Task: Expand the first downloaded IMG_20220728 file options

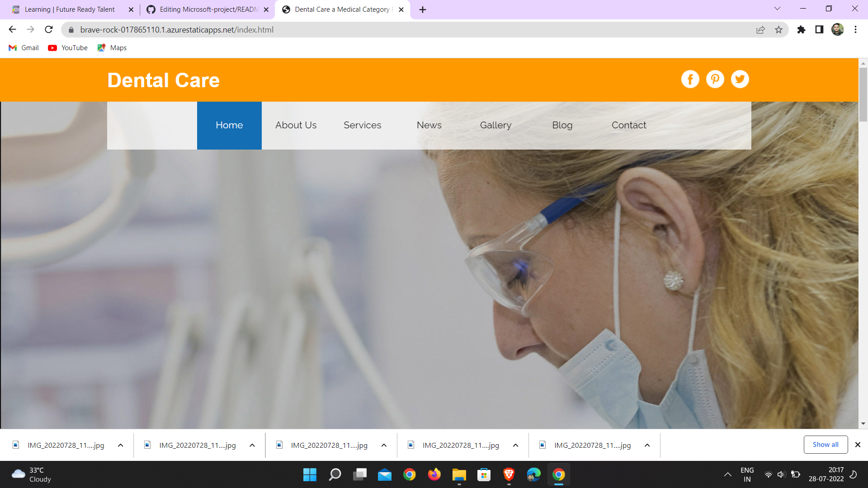Action: pyautogui.click(x=121, y=445)
